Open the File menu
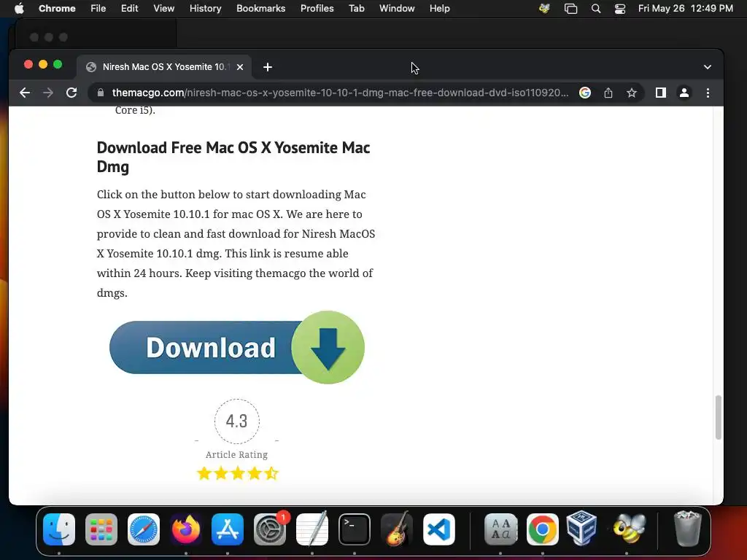This screenshot has width=747, height=560. [98, 9]
